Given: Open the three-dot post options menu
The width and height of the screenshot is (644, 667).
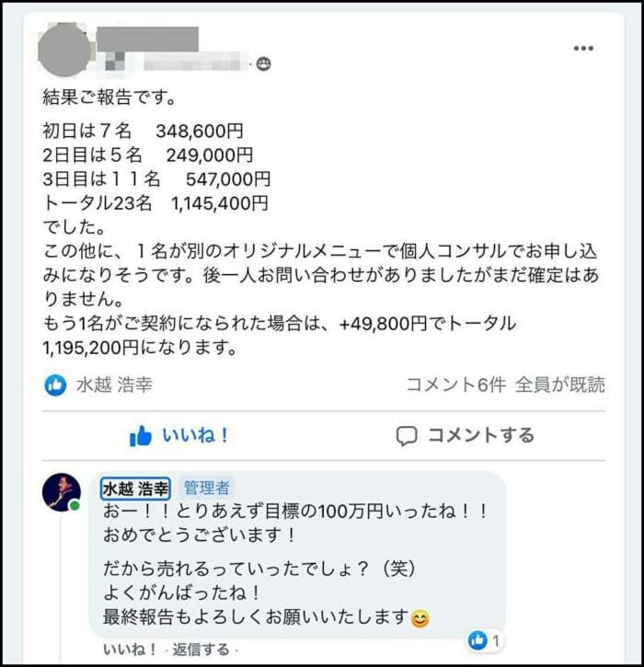Looking at the screenshot, I should [x=583, y=48].
